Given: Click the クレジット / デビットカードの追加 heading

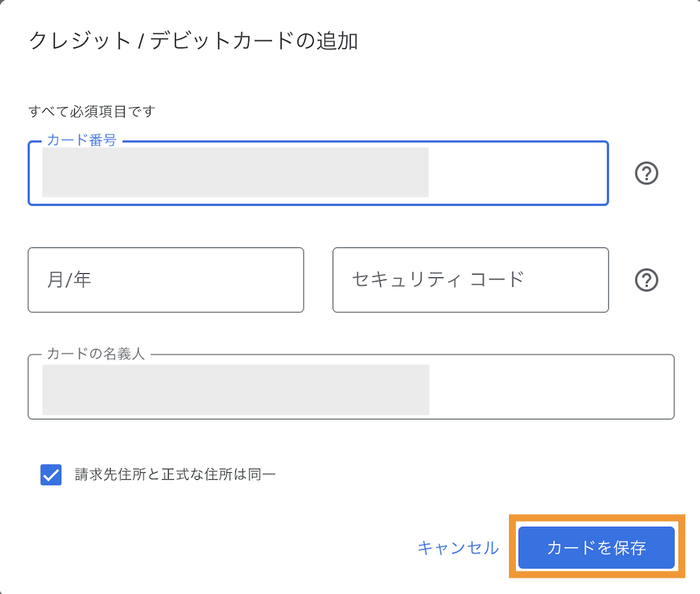Looking at the screenshot, I should tap(193, 41).
